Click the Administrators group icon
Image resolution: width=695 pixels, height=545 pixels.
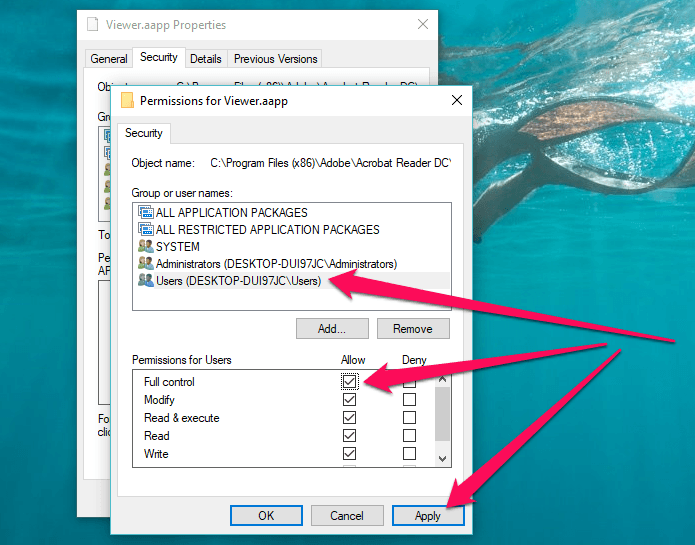tap(146, 263)
